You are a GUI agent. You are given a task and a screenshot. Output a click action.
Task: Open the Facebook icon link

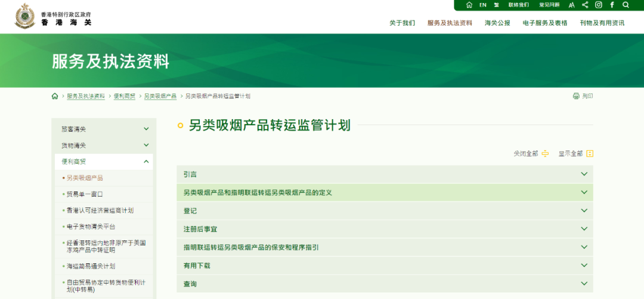click(612, 5)
